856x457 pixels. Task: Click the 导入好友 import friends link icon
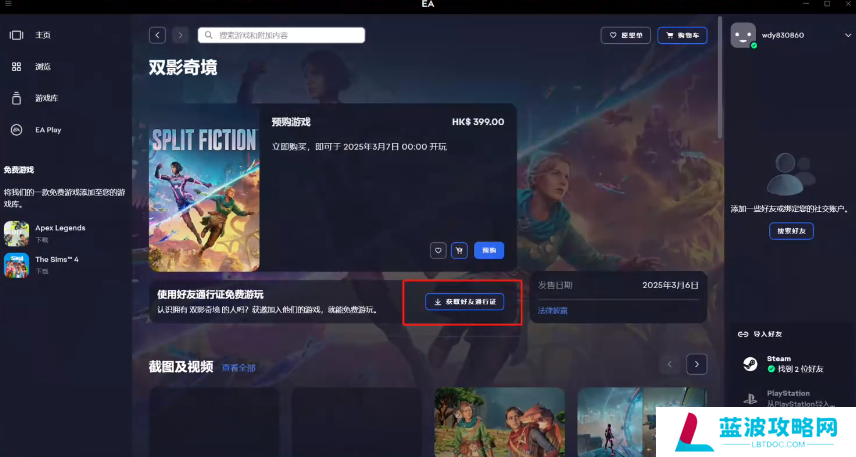pos(742,334)
